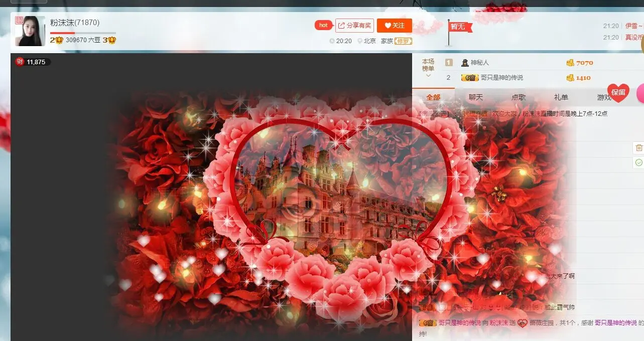Expand the 本场榜单 ranking chevron
This screenshot has height=341, width=644.
(x=428, y=76)
